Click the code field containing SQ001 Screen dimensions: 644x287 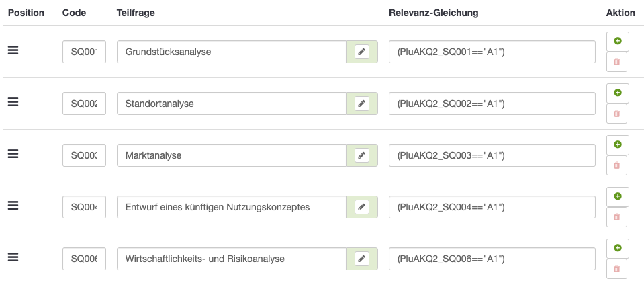pos(84,52)
